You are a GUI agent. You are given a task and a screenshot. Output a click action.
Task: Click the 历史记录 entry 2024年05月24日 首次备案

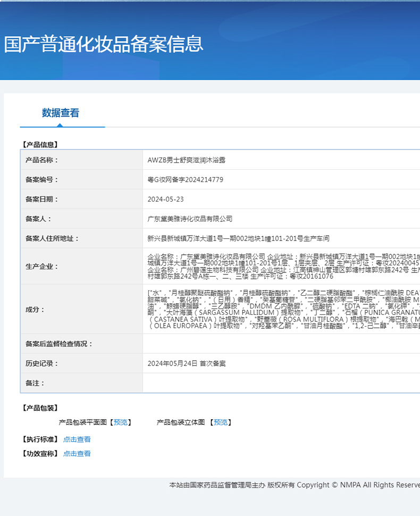pos(186,364)
